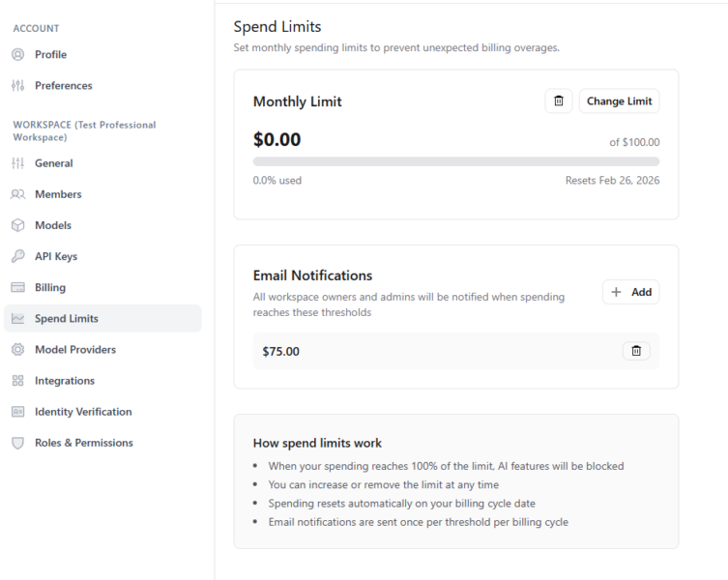This screenshot has width=728, height=580.
Task: Select Spend Limits in the sidebar
Action: pos(66,319)
